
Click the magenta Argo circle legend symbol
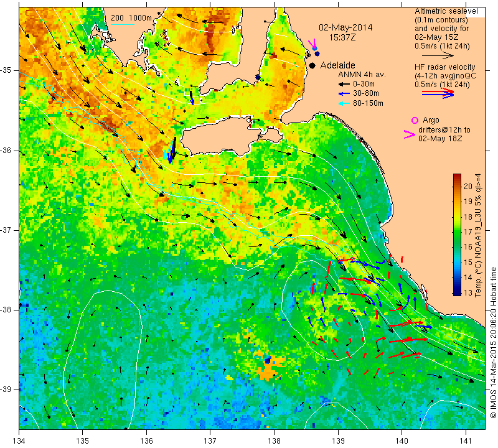415,120
